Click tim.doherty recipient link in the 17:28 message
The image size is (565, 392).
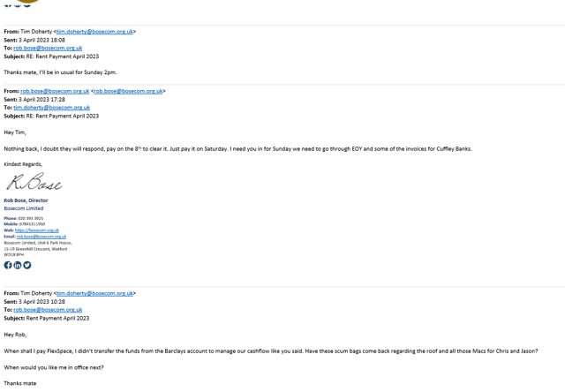point(52,108)
